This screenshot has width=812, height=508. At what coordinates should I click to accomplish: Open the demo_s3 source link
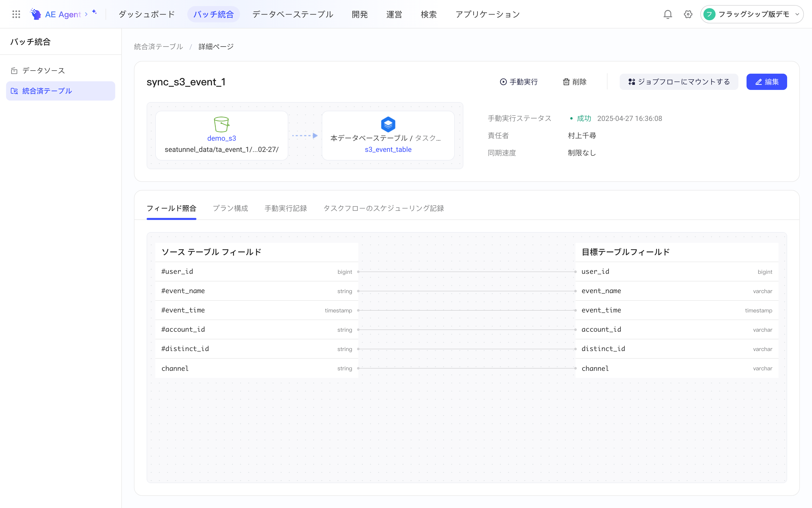tap(222, 138)
